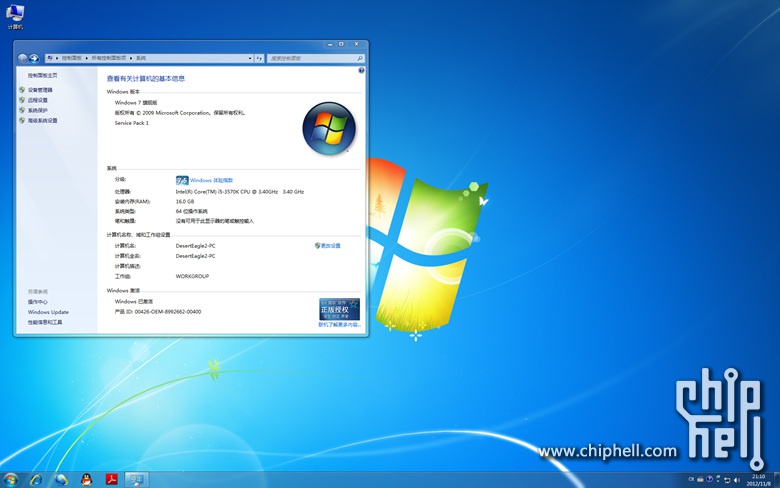Select the Service Pack 1 text

pyautogui.click(x=131, y=123)
